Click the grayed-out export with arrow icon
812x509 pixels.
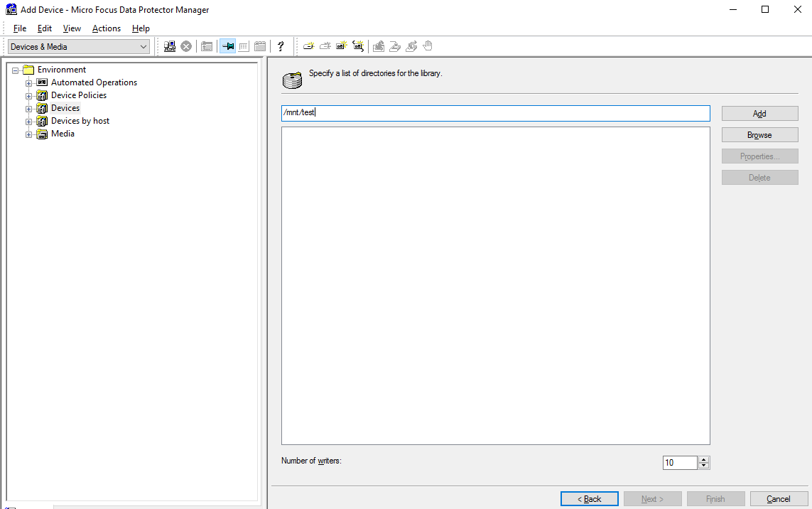(412, 46)
